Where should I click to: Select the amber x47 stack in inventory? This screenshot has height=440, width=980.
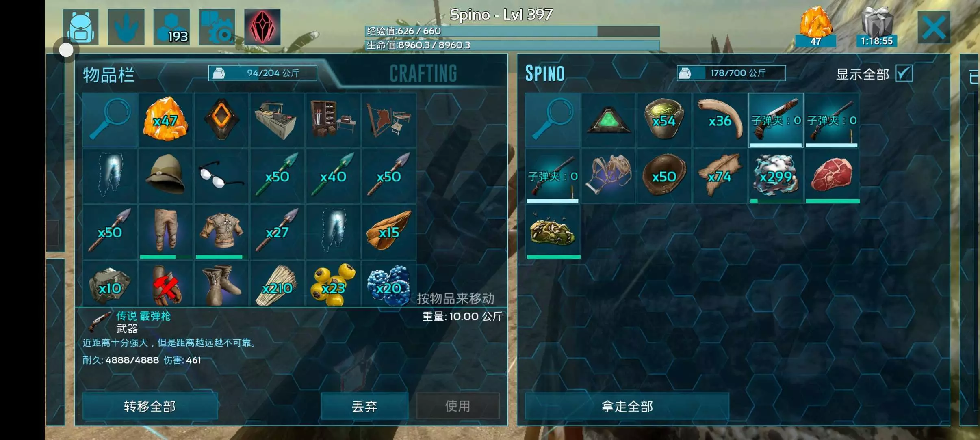pos(165,120)
